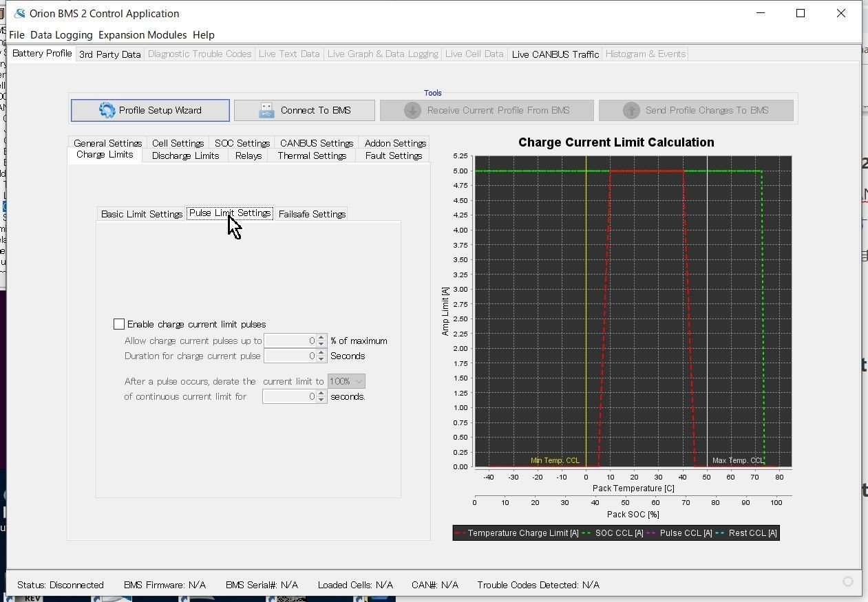This screenshot has width=868, height=602.
Task: Increase the charge pulse duration seconds
Action: click(x=321, y=353)
